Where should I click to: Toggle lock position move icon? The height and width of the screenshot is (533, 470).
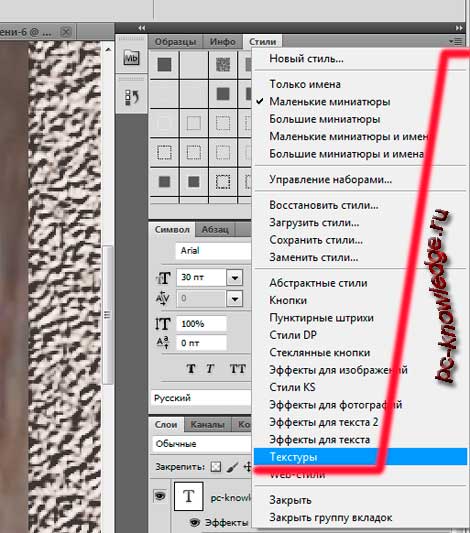247,467
